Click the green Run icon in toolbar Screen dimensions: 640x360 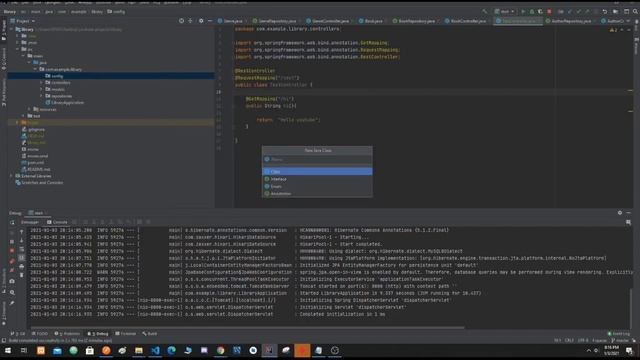[523, 11]
